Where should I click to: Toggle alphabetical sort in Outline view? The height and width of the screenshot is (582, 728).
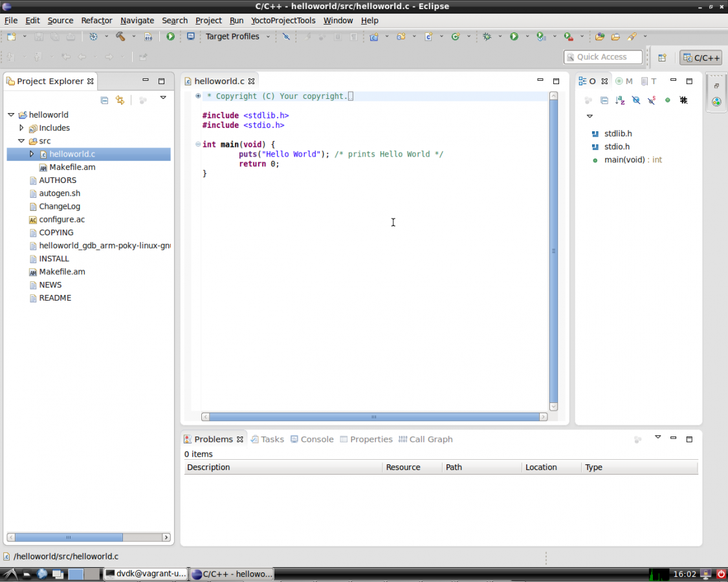tap(620, 100)
